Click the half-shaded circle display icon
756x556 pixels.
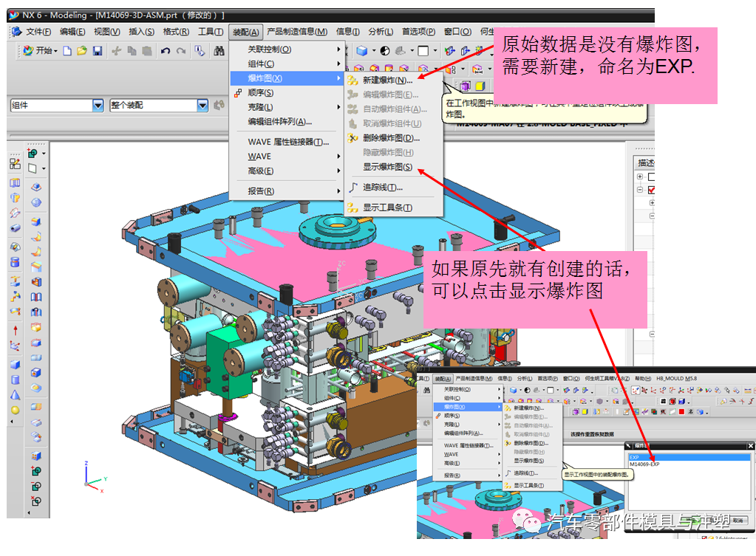point(385,51)
